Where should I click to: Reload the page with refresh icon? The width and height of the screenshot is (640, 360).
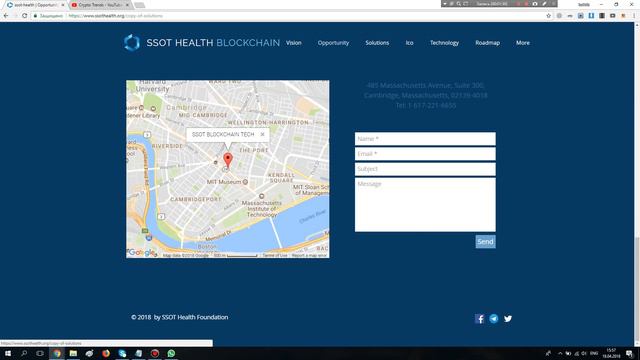(x=24, y=16)
